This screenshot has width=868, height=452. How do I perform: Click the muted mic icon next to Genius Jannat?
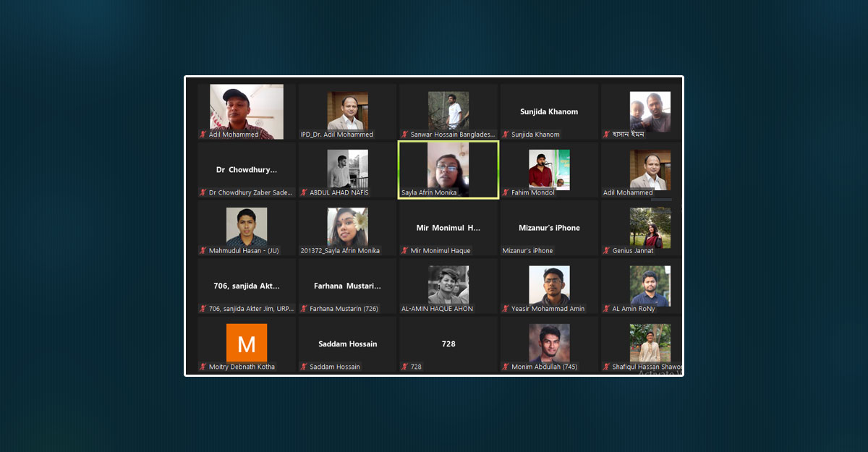tap(607, 251)
